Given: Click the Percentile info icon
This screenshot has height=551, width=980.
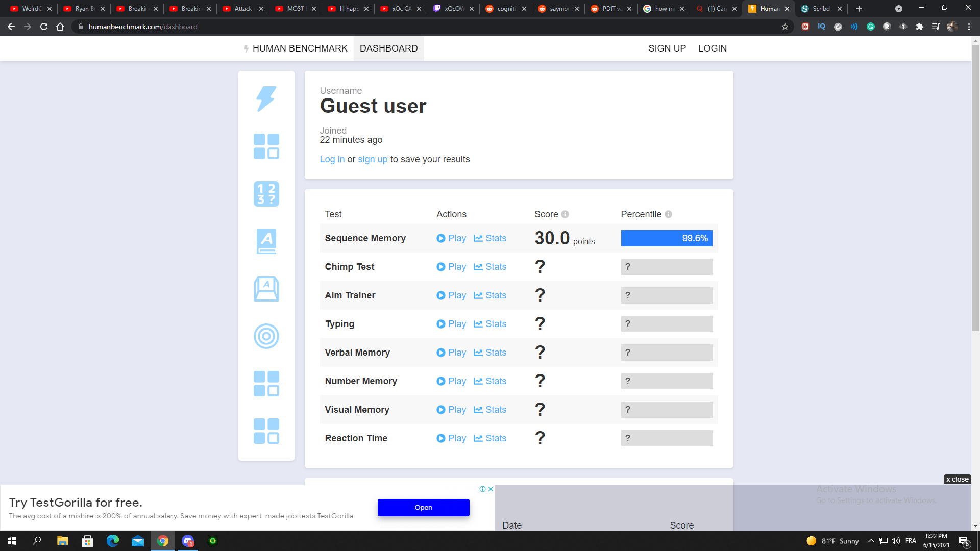Looking at the screenshot, I should coord(668,214).
